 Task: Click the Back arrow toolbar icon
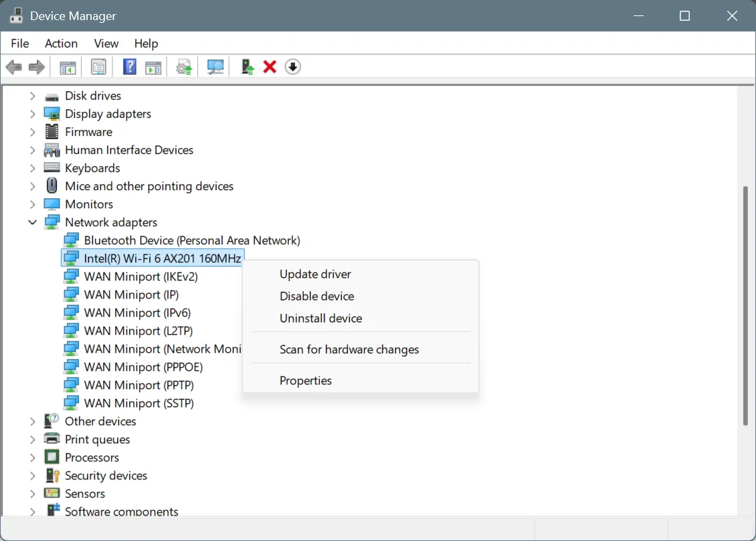pyautogui.click(x=14, y=66)
